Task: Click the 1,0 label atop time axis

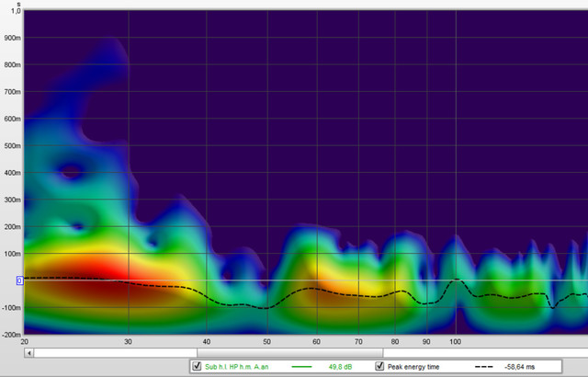Action: 14,11
